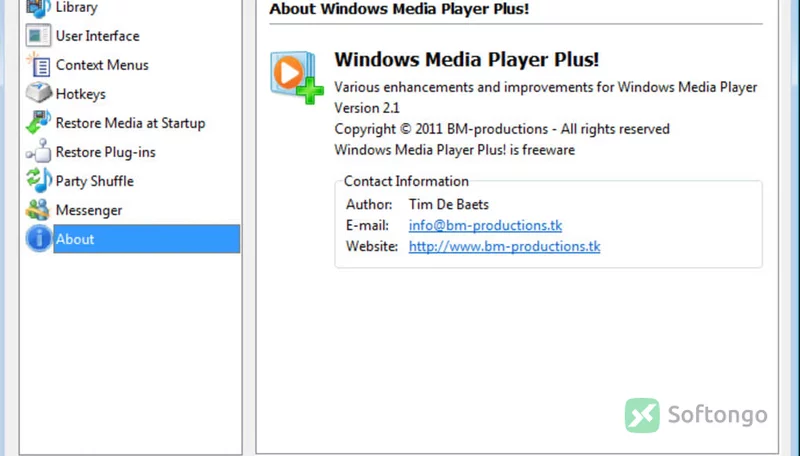Go to the Hotkeys page
The height and width of the screenshot is (456, 800).
pos(81,94)
